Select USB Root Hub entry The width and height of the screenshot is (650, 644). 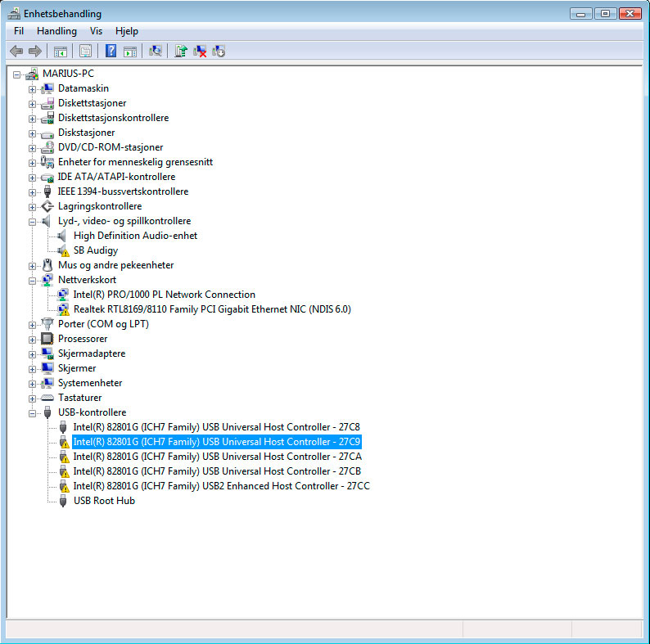point(105,501)
